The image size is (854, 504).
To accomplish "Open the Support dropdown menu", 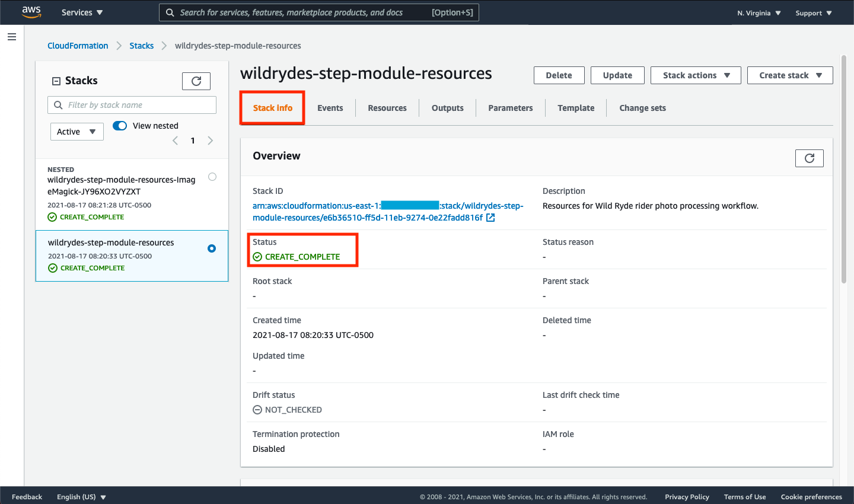I will pos(814,13).
